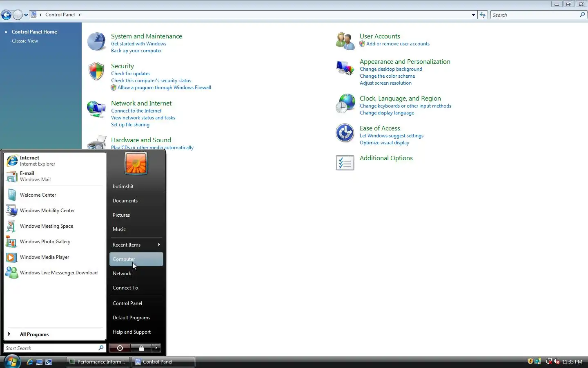
Task: Click the security shield tray icon
Action: click(530, 361)
